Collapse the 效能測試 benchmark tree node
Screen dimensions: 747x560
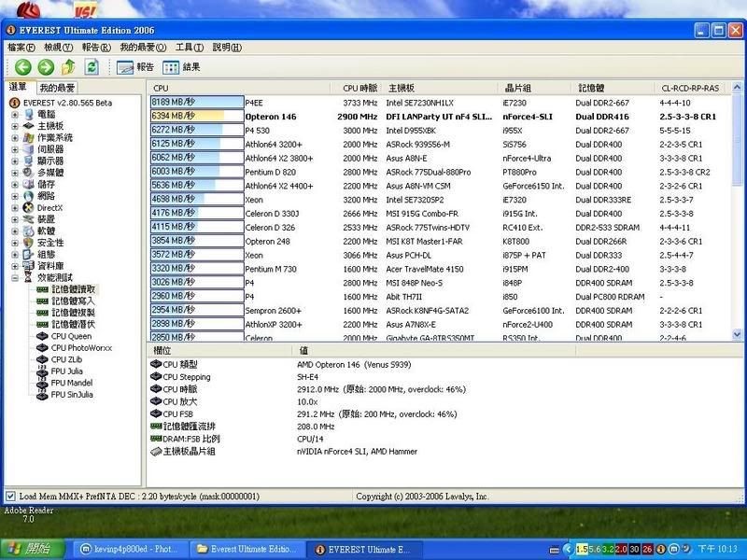tap(16, 278)
